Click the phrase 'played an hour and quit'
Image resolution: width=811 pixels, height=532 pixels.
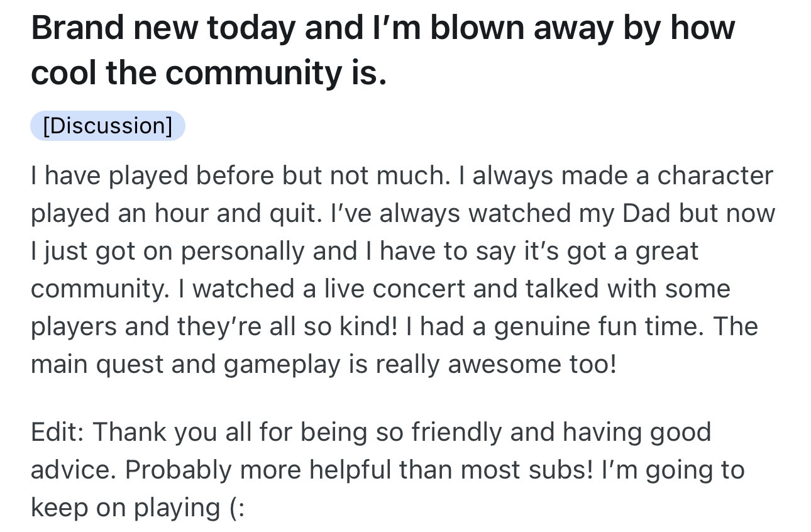173,213
